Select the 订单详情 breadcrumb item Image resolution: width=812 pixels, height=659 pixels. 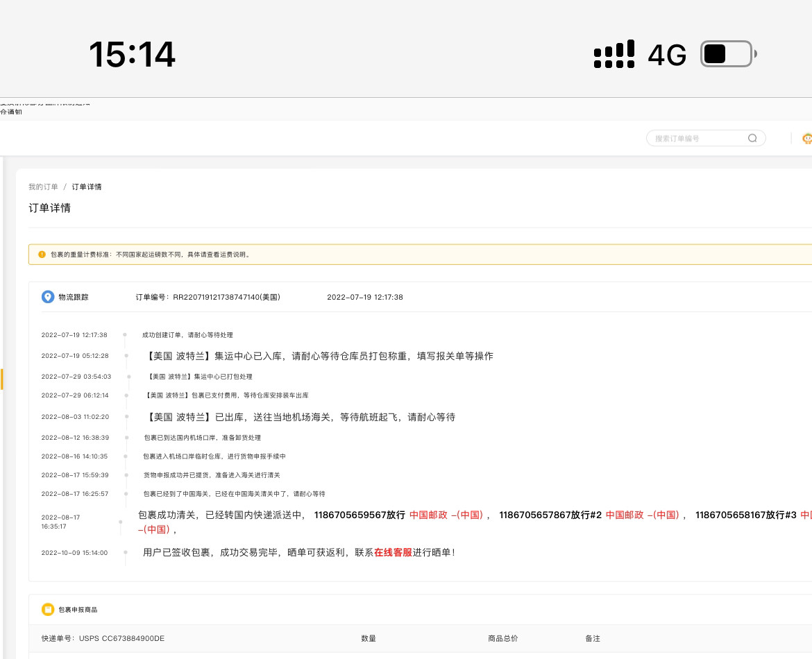(87, 187)
